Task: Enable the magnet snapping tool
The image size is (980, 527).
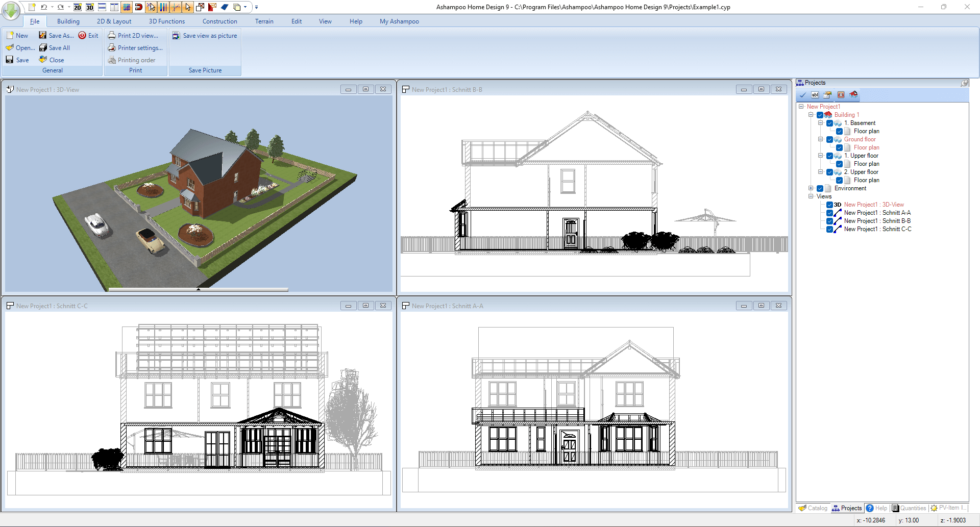Action: pyautogui.click(x=139, y=7)
